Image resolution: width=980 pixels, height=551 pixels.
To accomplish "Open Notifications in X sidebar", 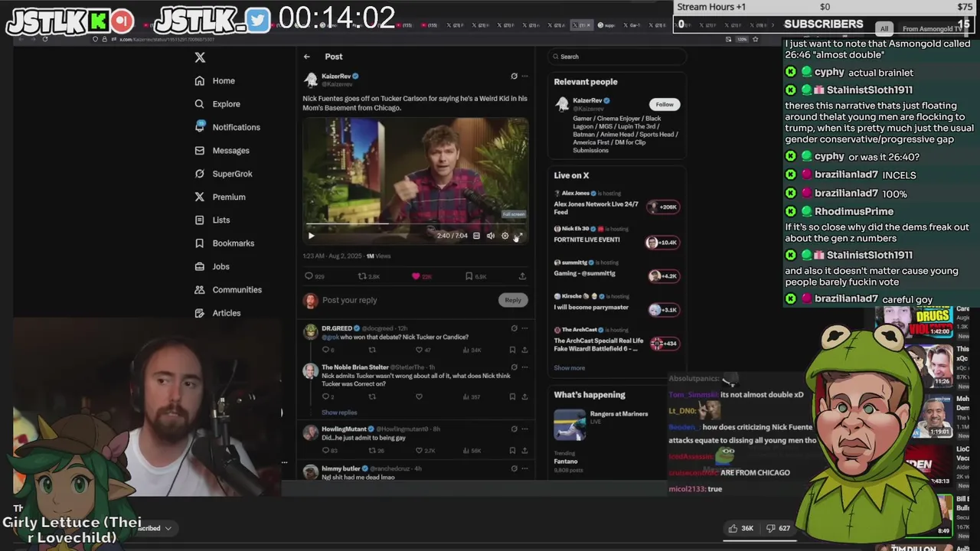I will coord(227,127).
